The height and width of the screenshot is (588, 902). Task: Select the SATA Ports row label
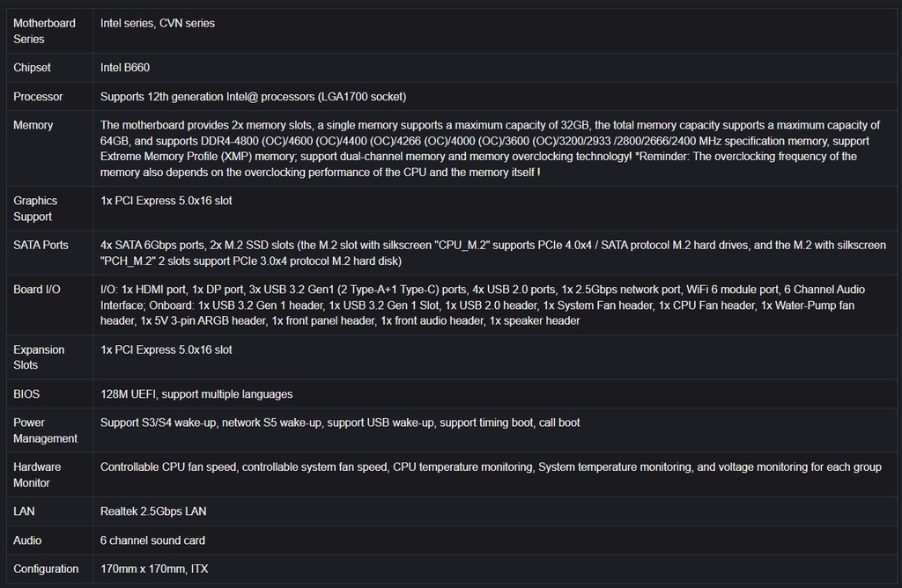[41, 245]
